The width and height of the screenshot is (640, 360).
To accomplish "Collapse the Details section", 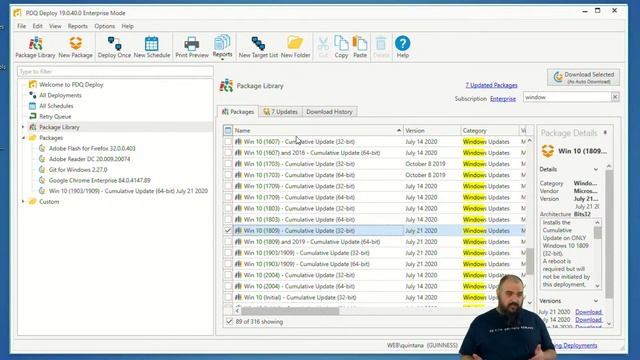I will [x=596, y=169].
